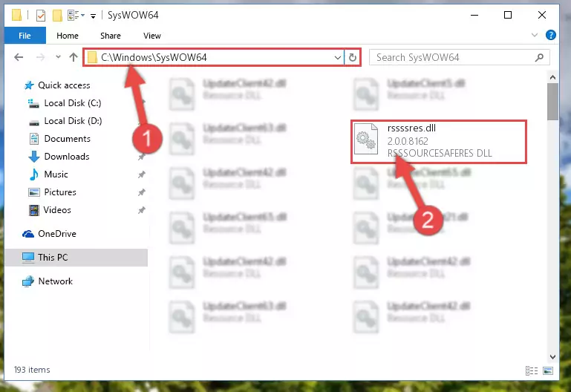Click the Pictures icon in the sidebar
571x392 pixels.
[34, 192]
